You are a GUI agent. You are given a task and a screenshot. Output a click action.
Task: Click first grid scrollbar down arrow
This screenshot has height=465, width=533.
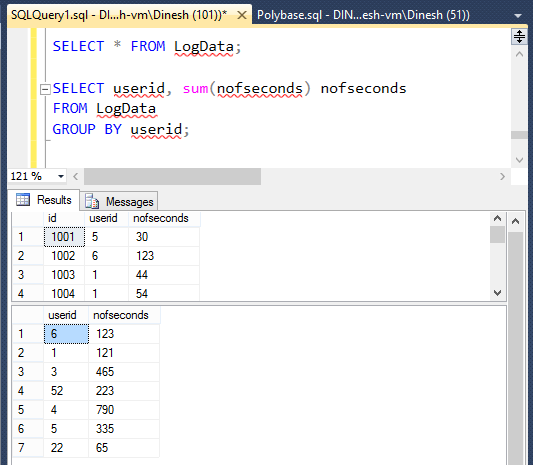(x=497, y=293)
